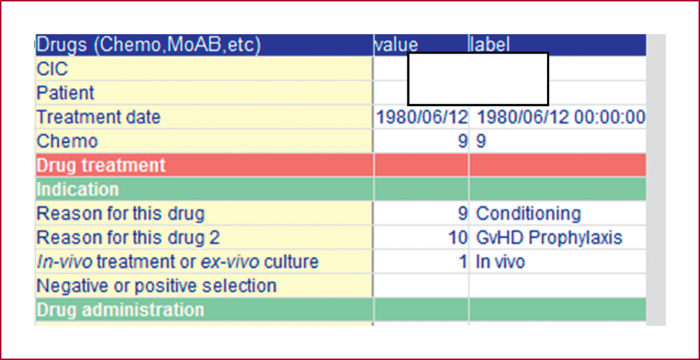Select the In vivo label cell
Screen dimensions: 700x360
coord(558,262)
